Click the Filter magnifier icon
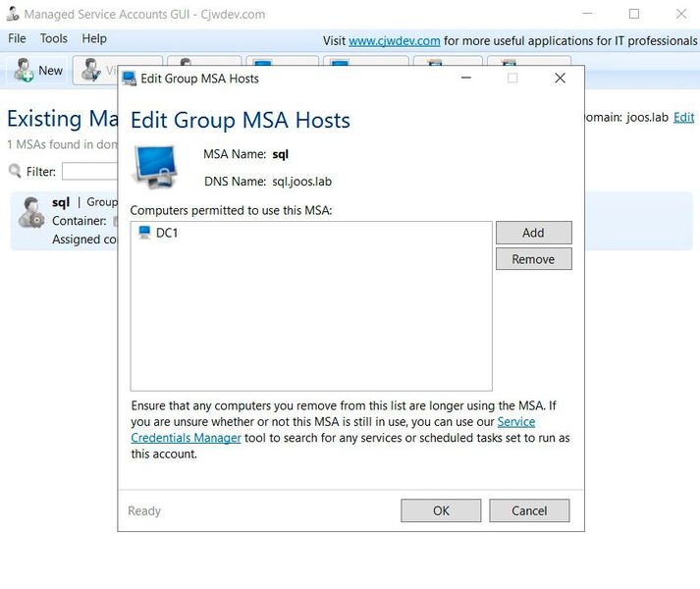 coord(15,171)
